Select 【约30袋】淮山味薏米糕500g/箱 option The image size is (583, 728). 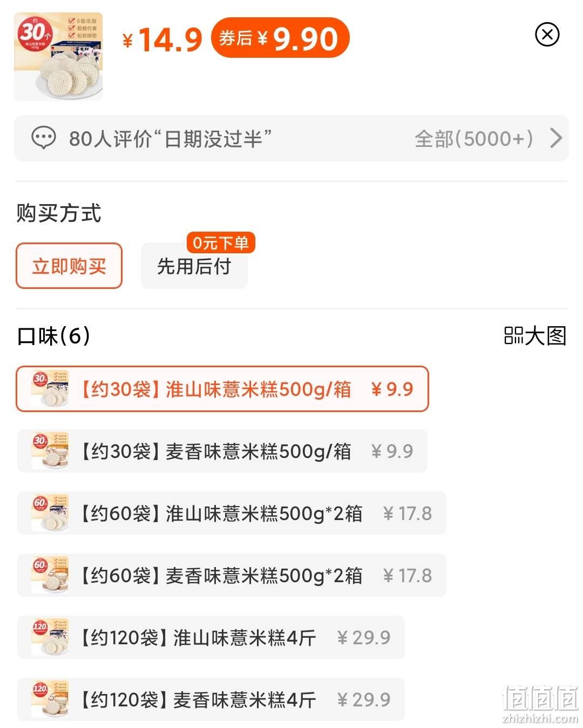[x=222, y=389]
